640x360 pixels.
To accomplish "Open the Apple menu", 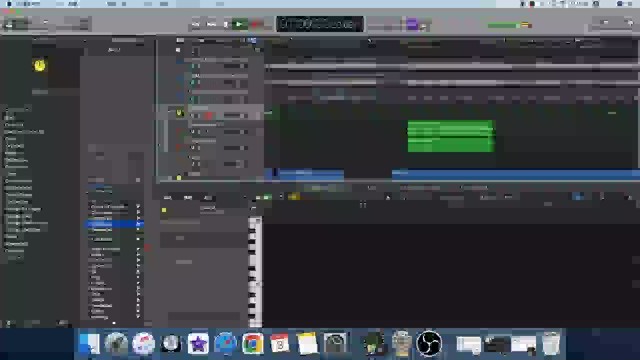I will coord(9,4).
